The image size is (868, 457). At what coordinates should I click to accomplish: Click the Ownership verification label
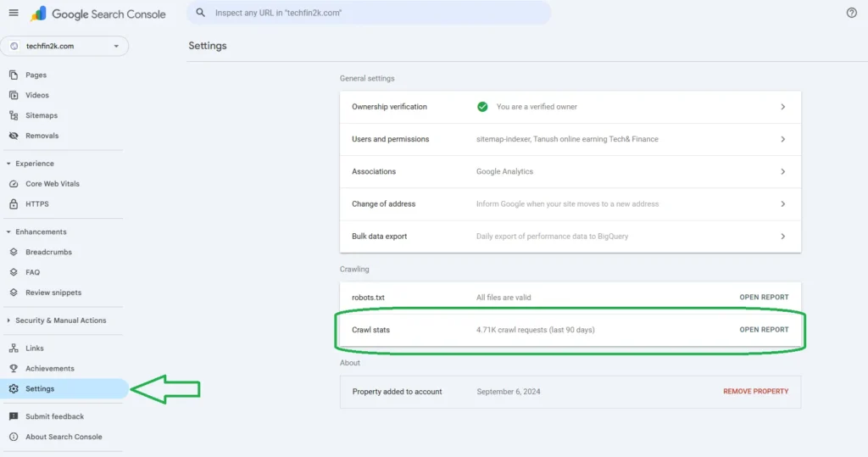pos(389,107)
